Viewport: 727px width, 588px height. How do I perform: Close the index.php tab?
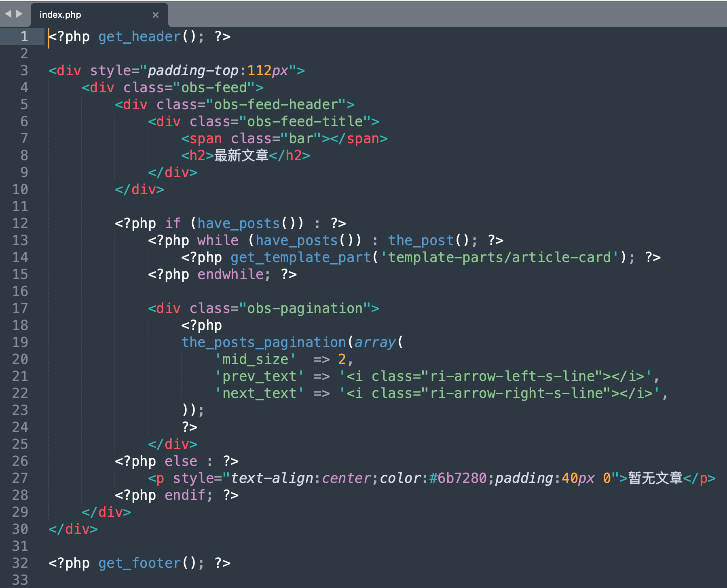(x=155, y=15)
